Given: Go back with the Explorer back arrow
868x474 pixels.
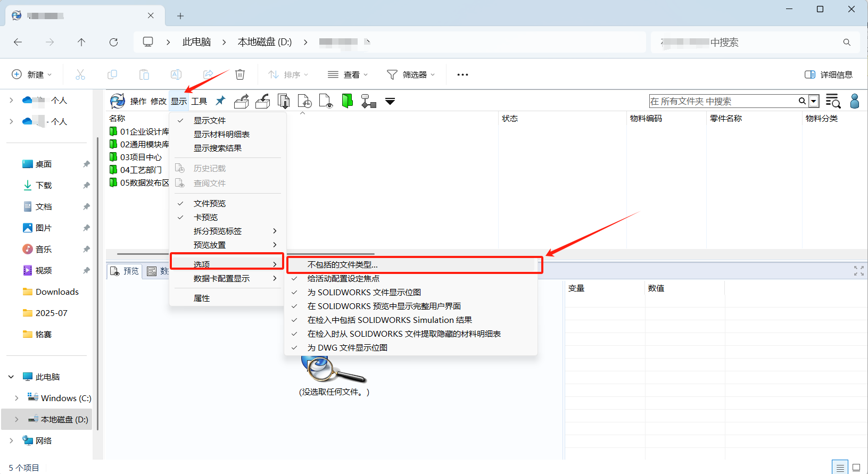Looking at the screenshot, I should (18, 42).
